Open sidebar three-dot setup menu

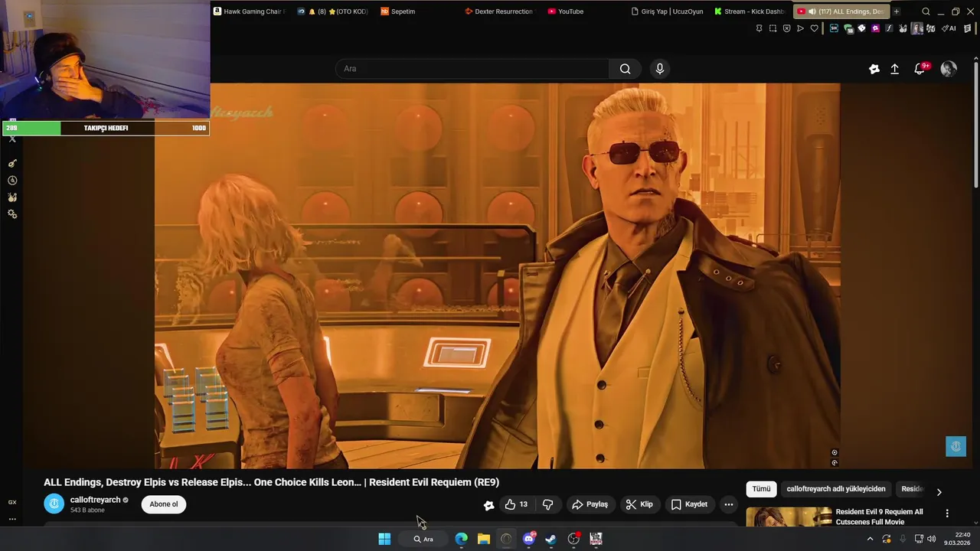pyautogui.click(x=12, y=519)
